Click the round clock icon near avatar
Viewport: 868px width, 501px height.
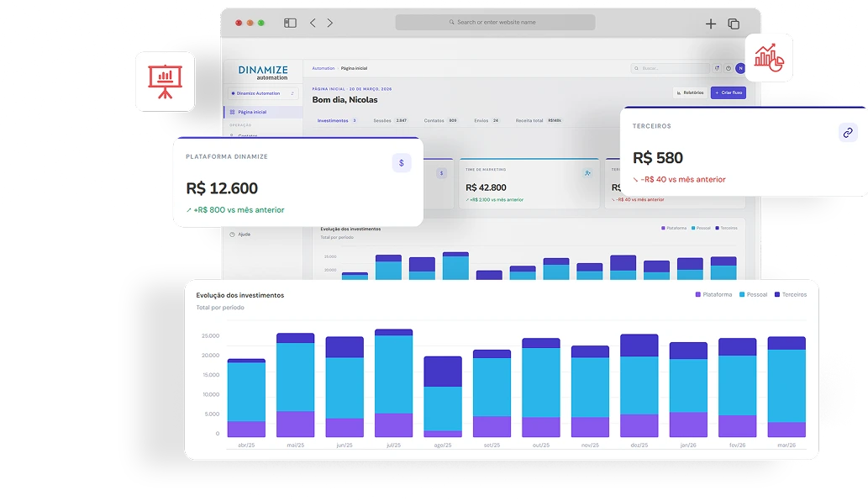point(729,68)
